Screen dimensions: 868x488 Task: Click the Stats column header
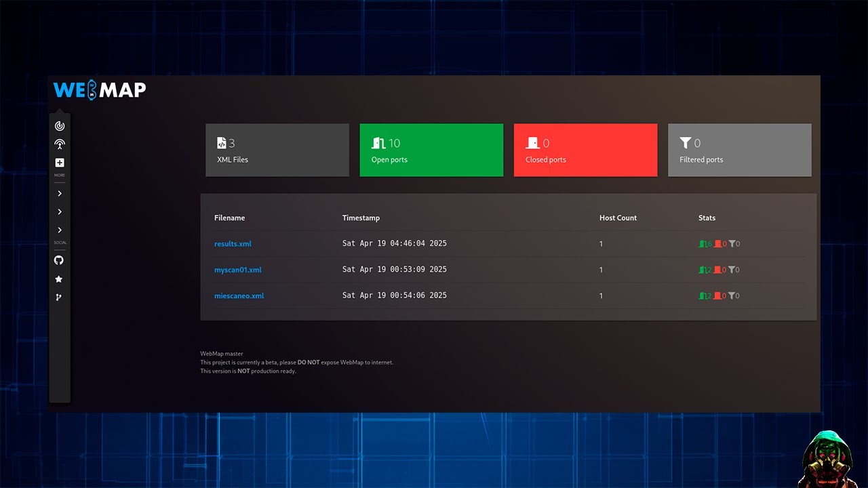pyautogui.click(x=707, y=218)
